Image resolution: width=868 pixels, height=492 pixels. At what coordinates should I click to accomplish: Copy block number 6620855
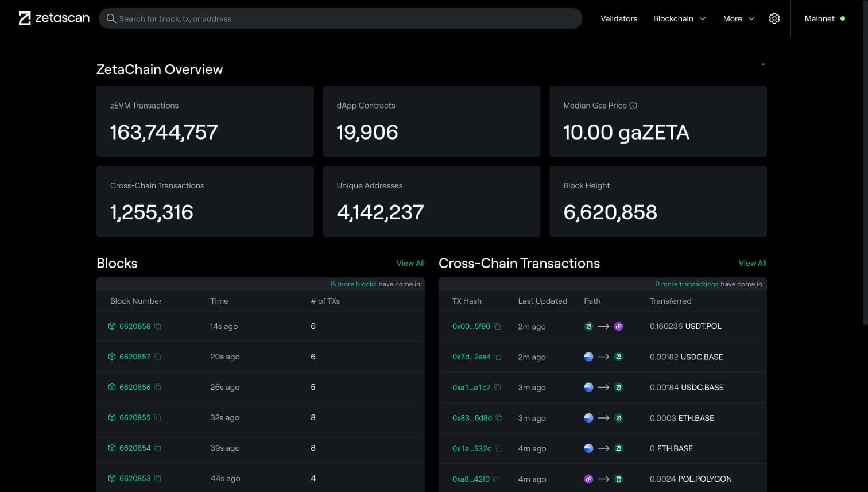[158, 417]
